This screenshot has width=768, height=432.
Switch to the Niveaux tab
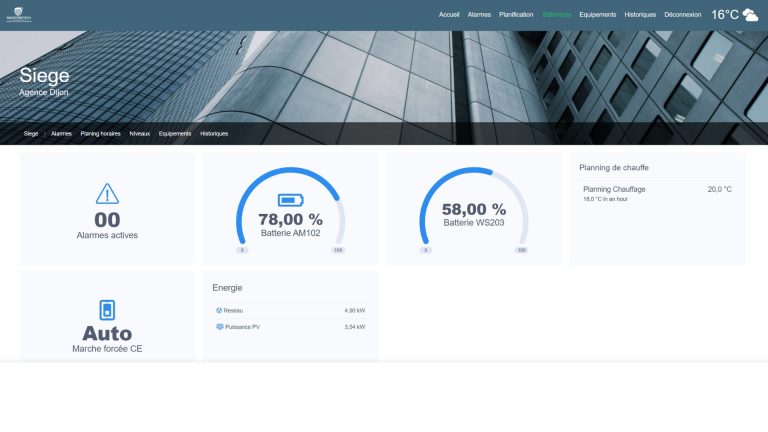click(x=140, y=133)
